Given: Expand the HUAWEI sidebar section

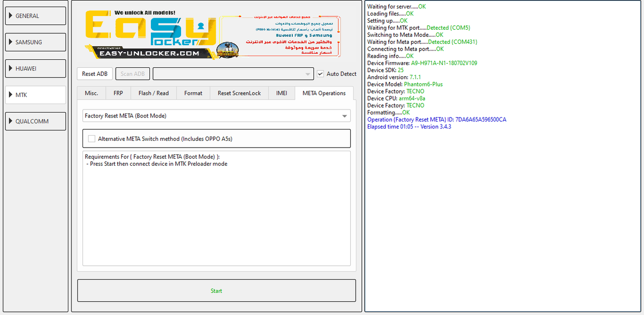Looking at the screenshot, I should (x=35, y=68).
